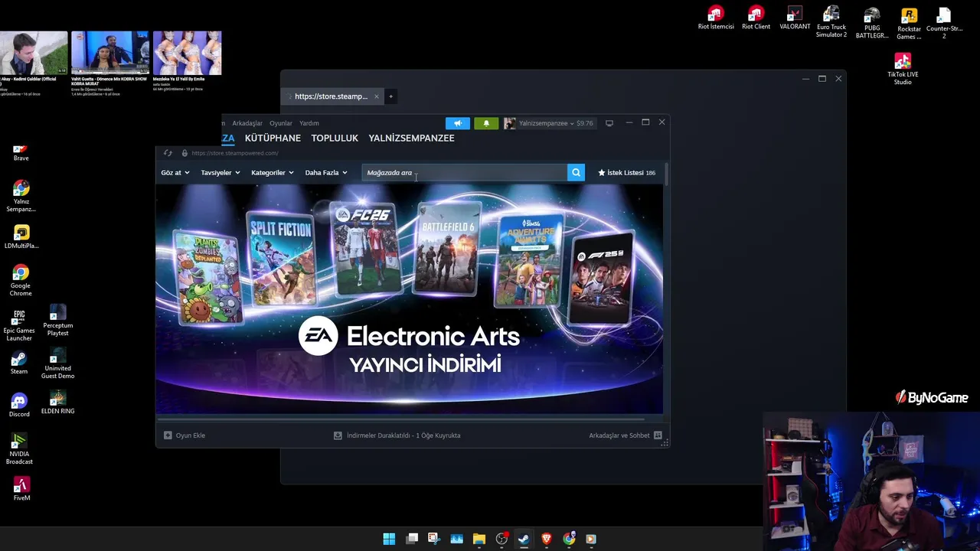
Task: Click the Steam store vertical scrollbar
Action: 666,174
